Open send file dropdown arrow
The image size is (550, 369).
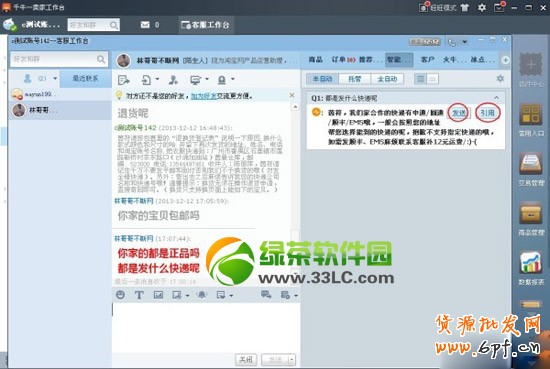(x=157, y=79)
